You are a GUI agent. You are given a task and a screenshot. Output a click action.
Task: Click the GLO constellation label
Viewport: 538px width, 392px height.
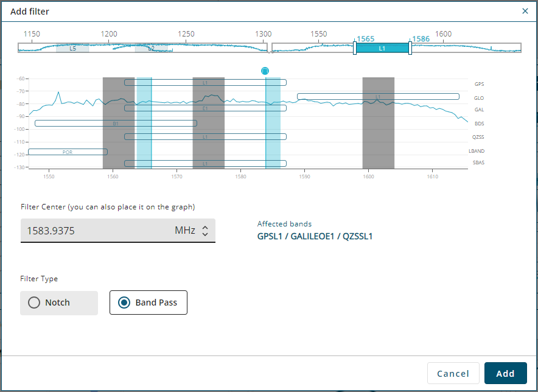(479, 97)
